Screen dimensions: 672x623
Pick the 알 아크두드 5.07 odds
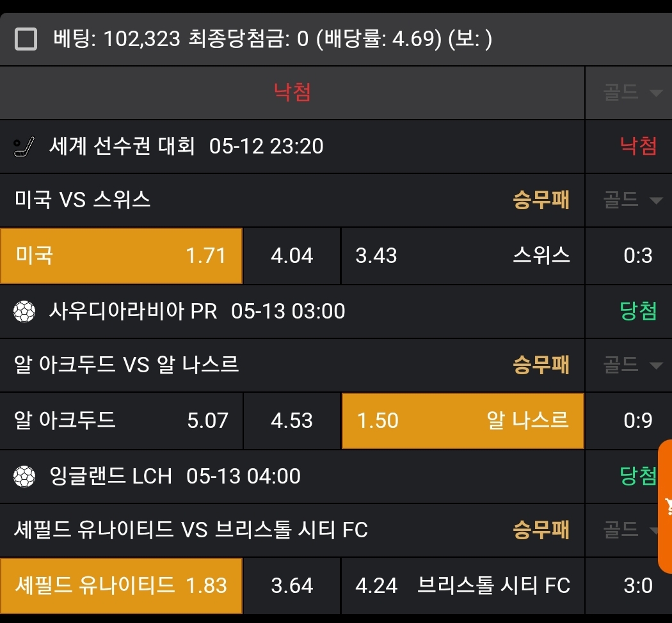[x=121, y=421]
